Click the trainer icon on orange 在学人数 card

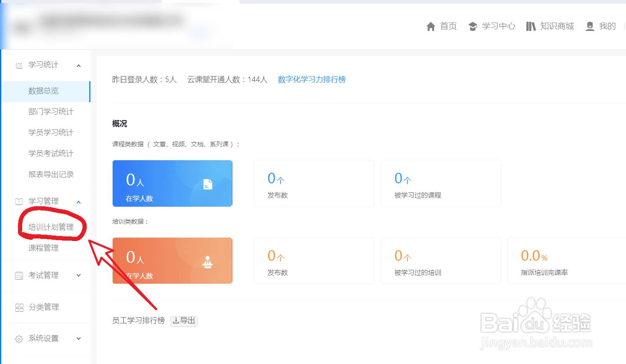point(208,262)
